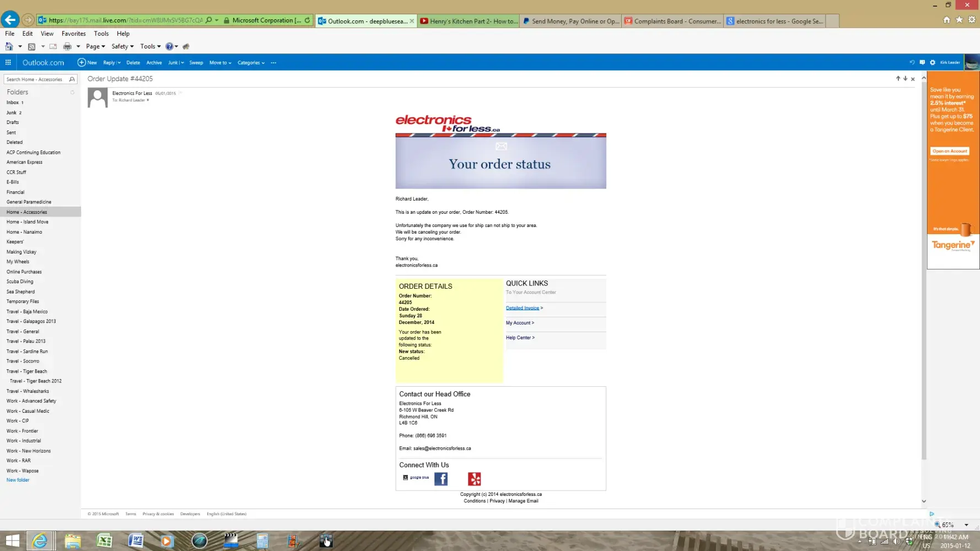Image resolution: width=980 pixels, height=551 pixels.
Task: Click the My Account quick link
Action: tap(520, 323)
